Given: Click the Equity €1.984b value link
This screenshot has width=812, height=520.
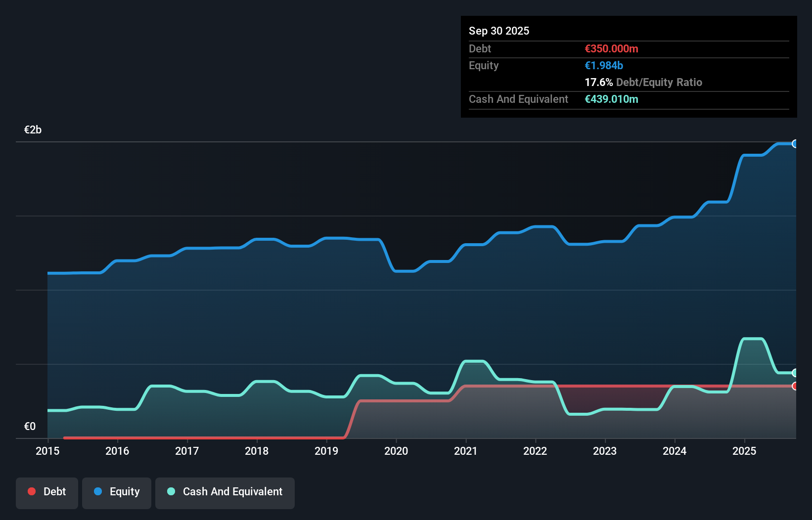Looking at the screenshot, I should [x=603, y=65].
